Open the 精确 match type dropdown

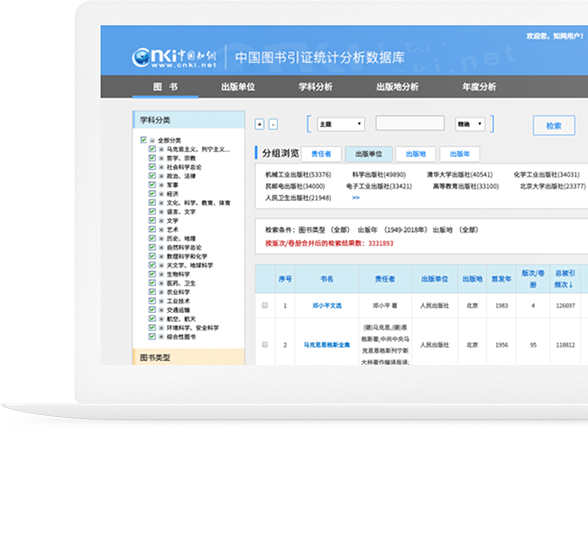click(x=470, y=124)
